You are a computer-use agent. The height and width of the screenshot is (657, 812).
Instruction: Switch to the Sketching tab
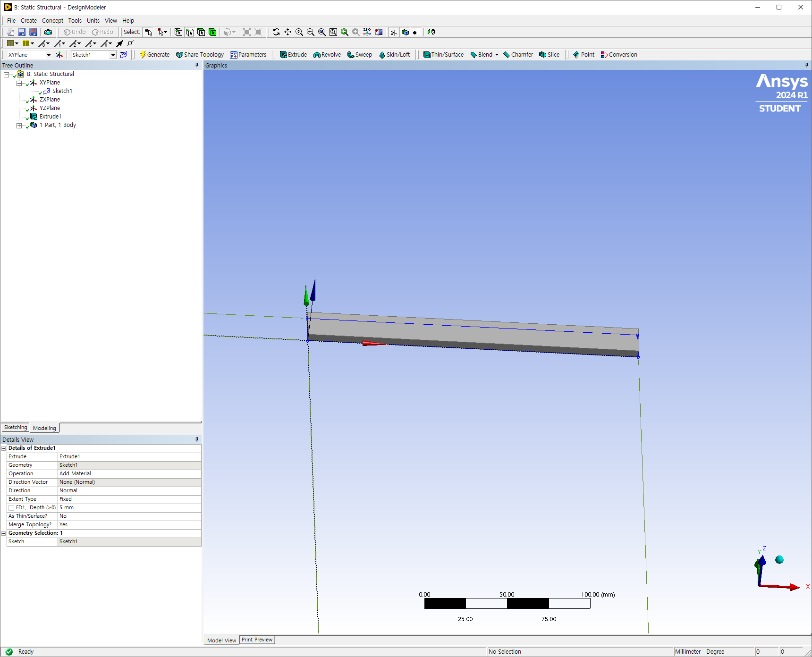[16, 428]
